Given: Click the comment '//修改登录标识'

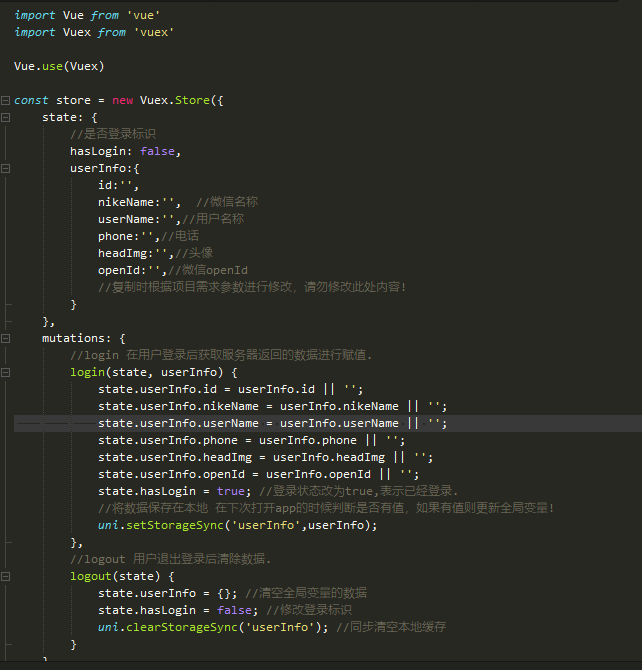Looking at the screenshot, I should coord(309,610).
